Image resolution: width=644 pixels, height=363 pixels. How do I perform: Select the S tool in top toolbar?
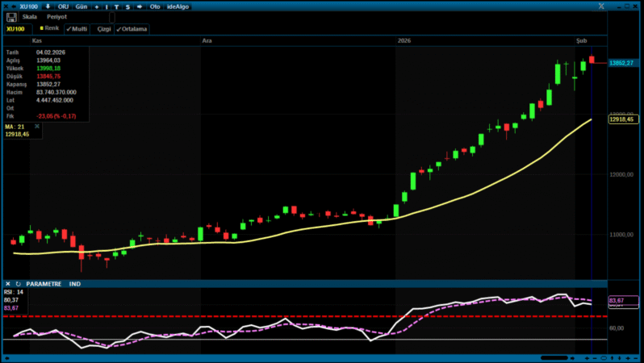(128, 6)
